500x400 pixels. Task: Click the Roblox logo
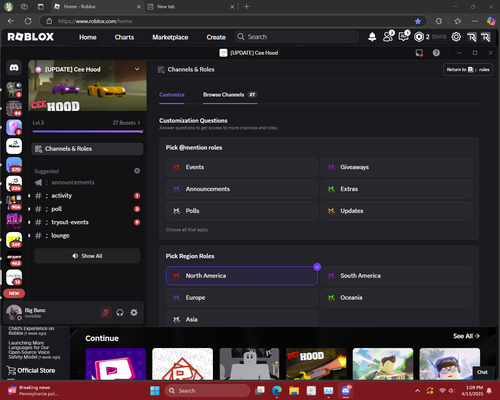tap(31, 37)
